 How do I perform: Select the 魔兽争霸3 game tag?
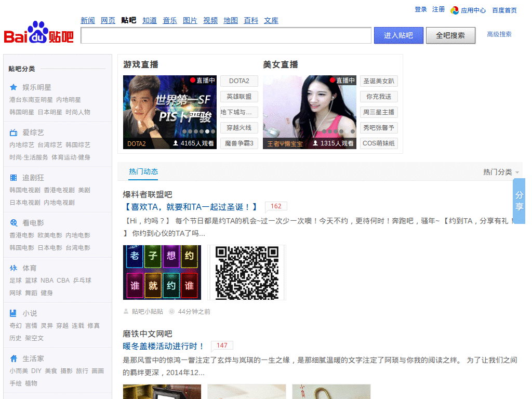239,143
